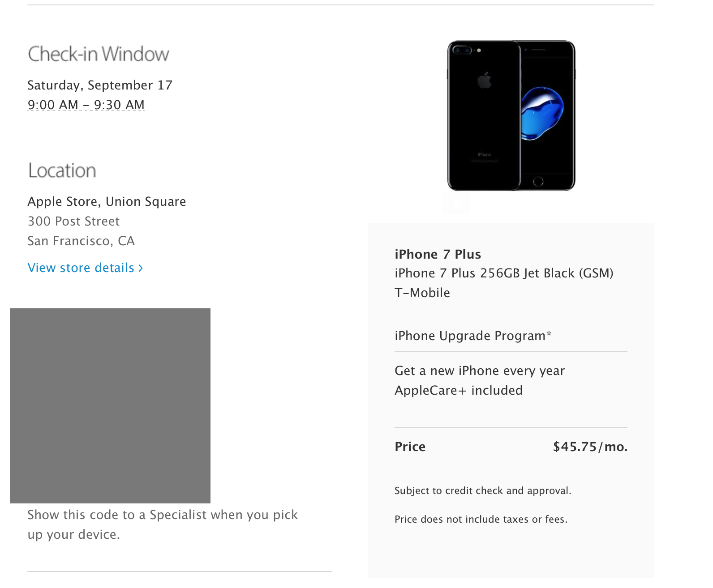Select the Check-in Window heading
The height and width of the screenshot is (588, 713).
click(x=99, y=54)
